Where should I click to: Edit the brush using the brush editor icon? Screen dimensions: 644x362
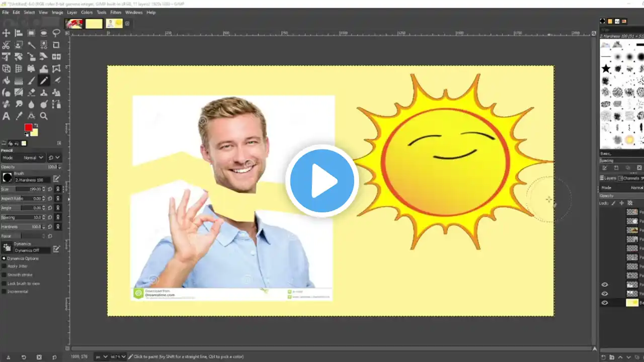[x=56, y=178]
